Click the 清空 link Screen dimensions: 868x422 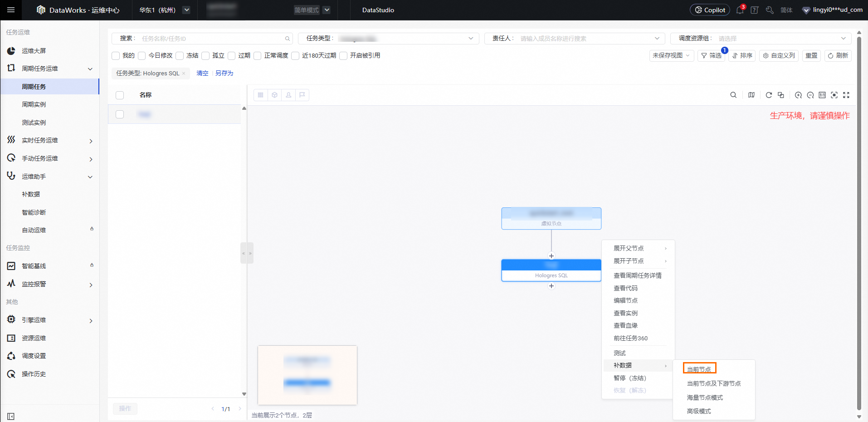[202, 73]
